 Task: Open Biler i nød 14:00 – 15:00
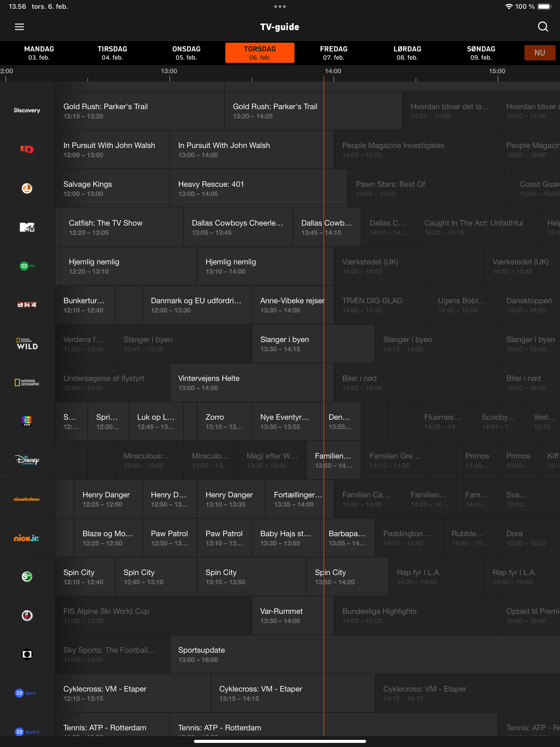(x=416, y=383)
